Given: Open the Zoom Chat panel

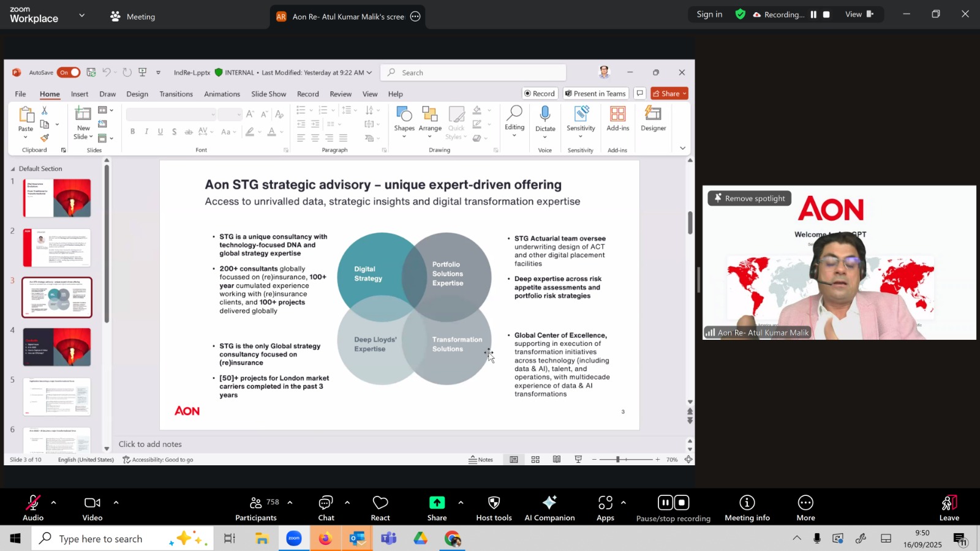Looking at the screenshot, I should (326, 508).
